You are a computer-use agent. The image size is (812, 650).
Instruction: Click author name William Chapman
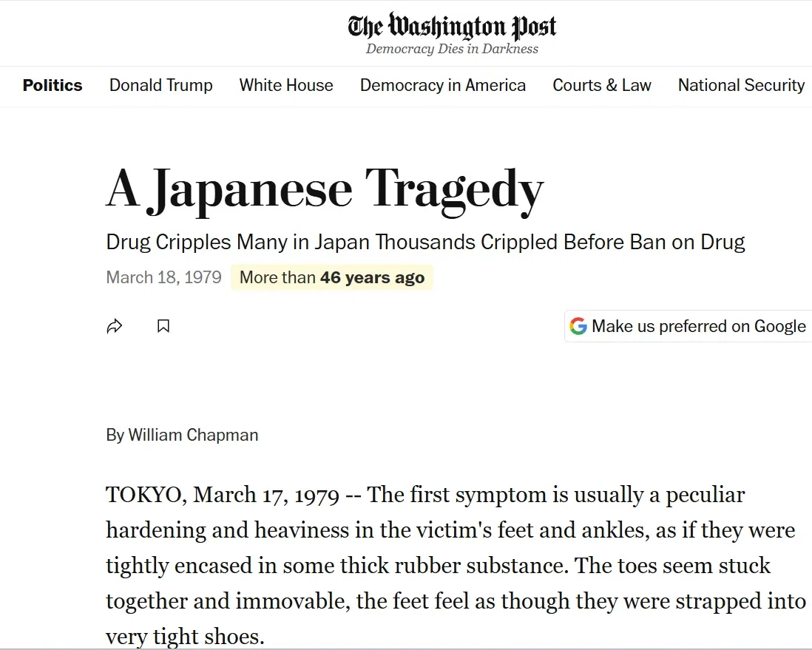193,435
